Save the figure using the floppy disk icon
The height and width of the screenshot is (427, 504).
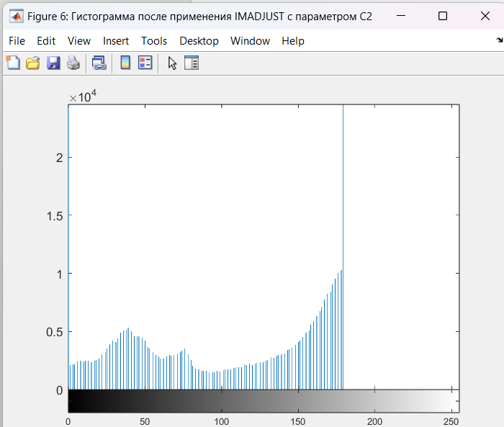click(x=53, y=63)
